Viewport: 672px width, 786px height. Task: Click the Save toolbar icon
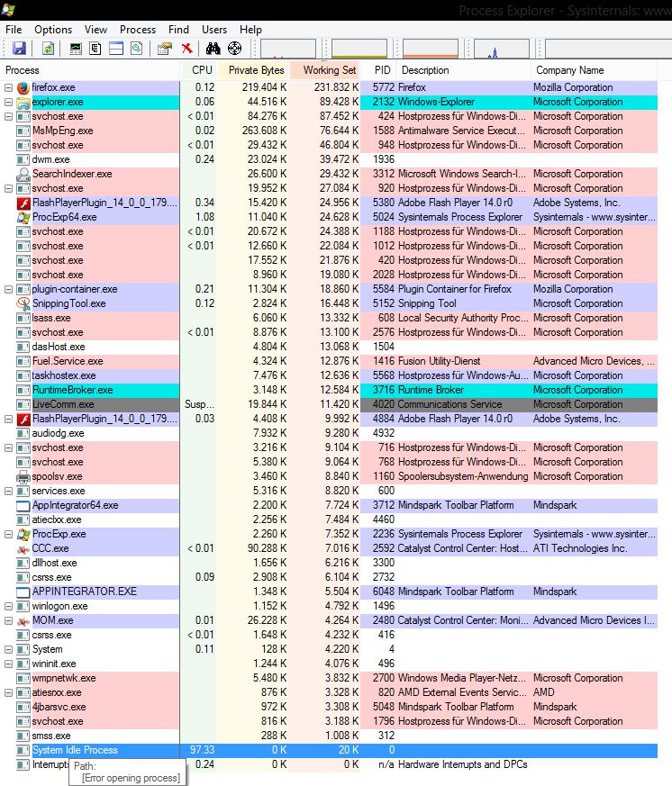click(19, 49)
